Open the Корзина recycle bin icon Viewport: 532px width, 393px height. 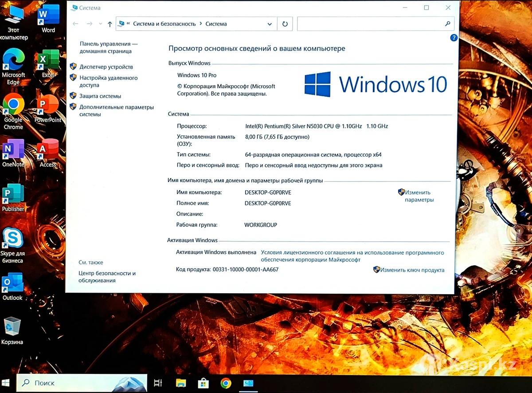12,331
